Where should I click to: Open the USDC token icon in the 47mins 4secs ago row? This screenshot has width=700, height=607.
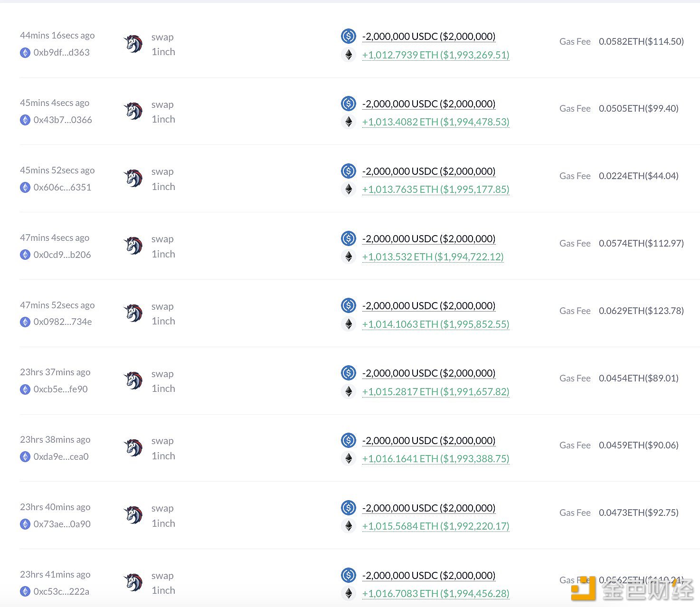pyautogui.click(x=349, y=238)
